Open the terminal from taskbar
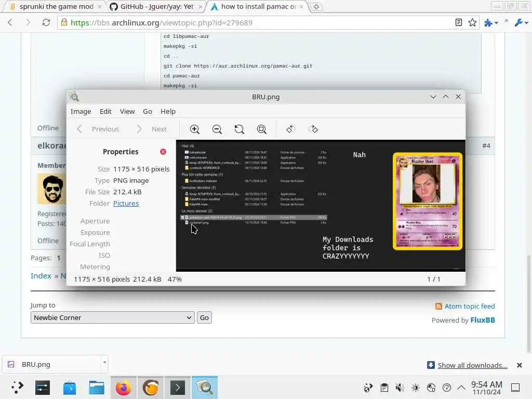This screenshot has width=532, height=399. 178,388
